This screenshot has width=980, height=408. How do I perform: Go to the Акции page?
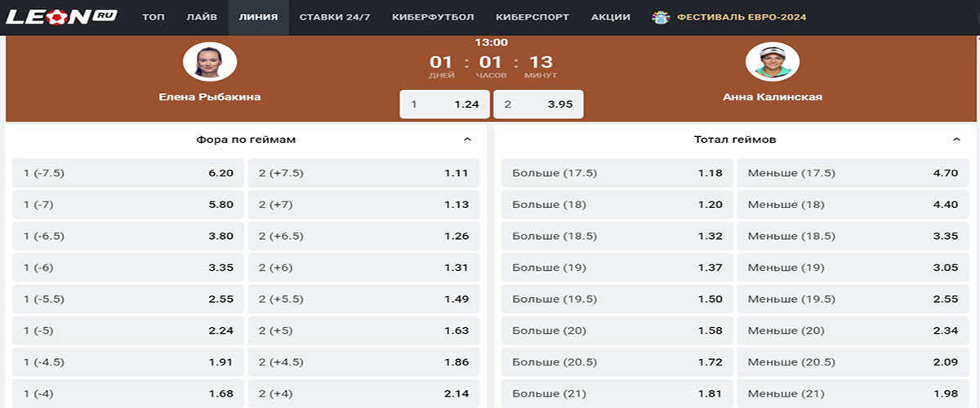610,17
